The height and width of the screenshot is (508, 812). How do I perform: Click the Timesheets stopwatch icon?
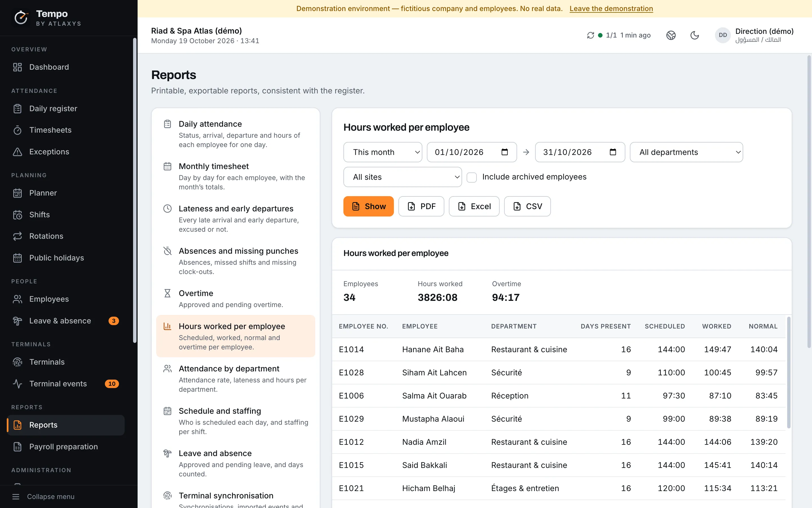[x=17, y=130]
